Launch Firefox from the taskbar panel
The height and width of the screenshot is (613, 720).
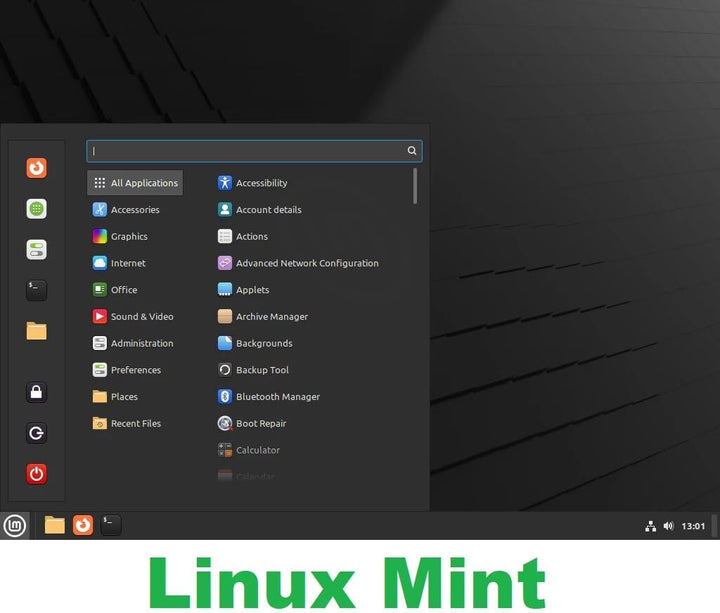tap(83, 525)
